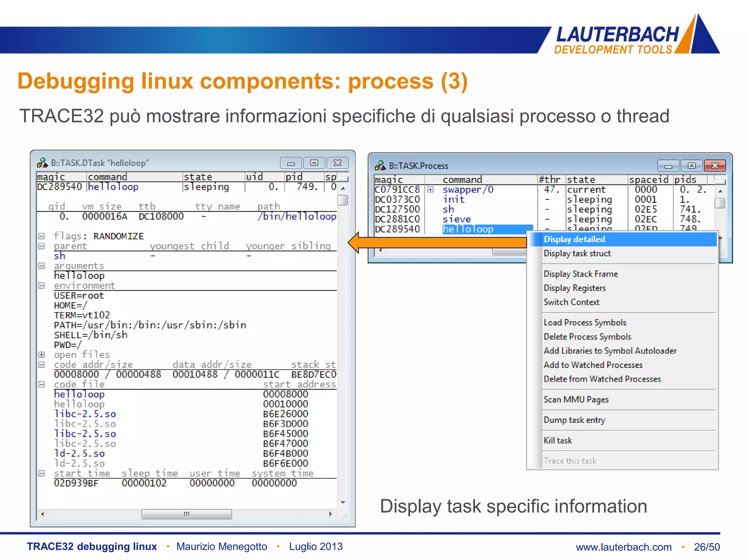The width and height of the screenshot is (747, 560).
Task: Click magic value C0791CC8 in TASK.Process
Action: click(397, 190)
